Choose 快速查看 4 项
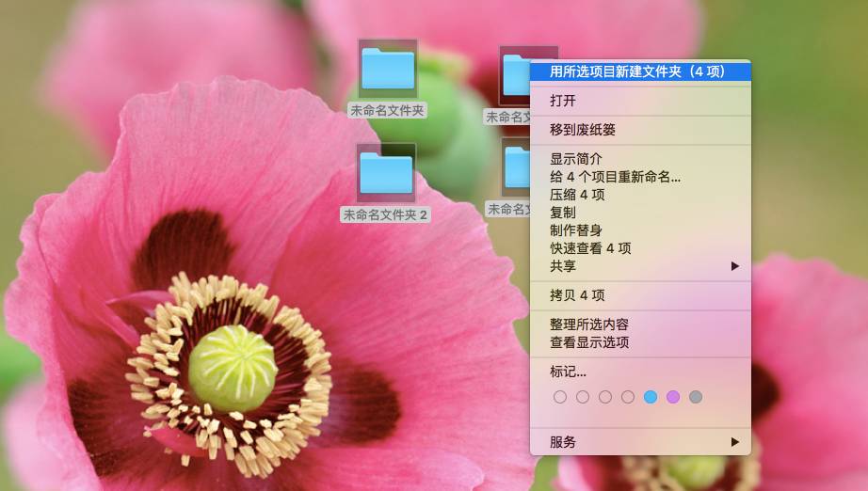868x491 pixels. [x=640, y=248]
